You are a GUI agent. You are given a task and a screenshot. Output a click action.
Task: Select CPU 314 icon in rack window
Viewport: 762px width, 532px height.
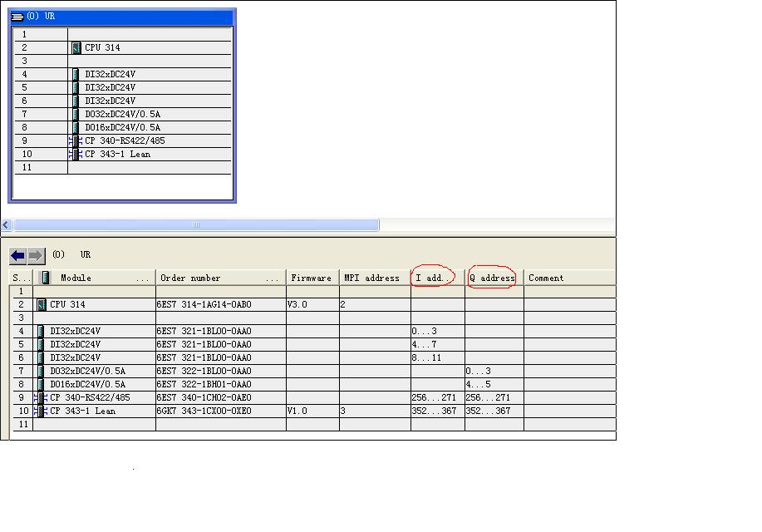76,47
